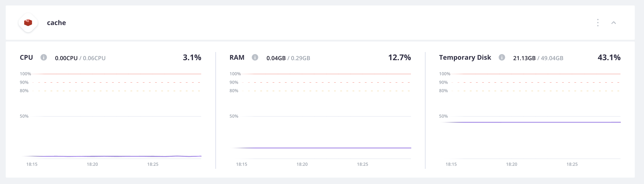The height and width of the screenshot is (184, 644).
Task: Click the / 0.06CPU limit text
Action: click(x=92, y=58)
